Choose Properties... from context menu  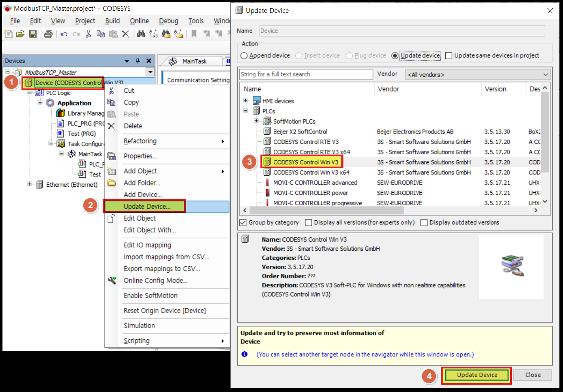(x=167, y=156)
